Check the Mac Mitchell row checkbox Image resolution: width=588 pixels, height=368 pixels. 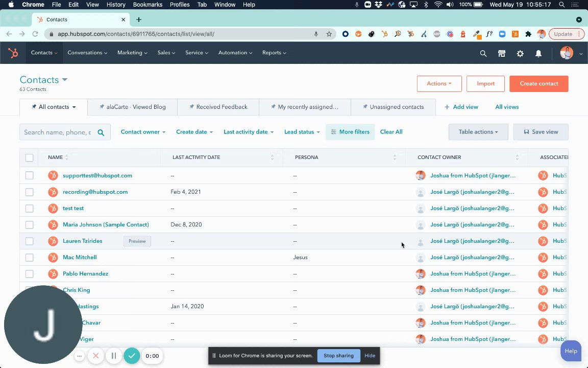29,257
